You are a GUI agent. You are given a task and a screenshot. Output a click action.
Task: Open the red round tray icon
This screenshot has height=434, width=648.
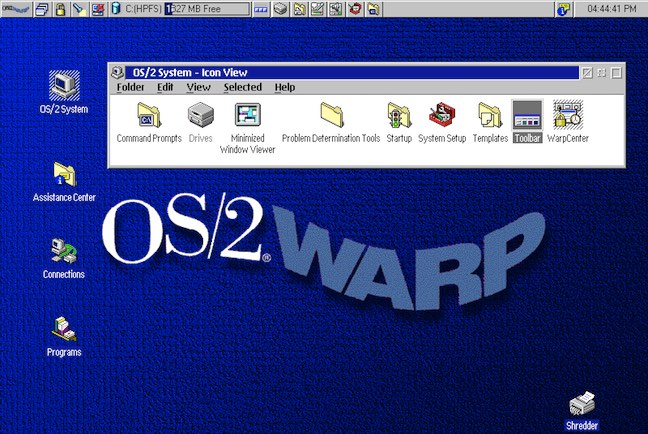[355, 9]
